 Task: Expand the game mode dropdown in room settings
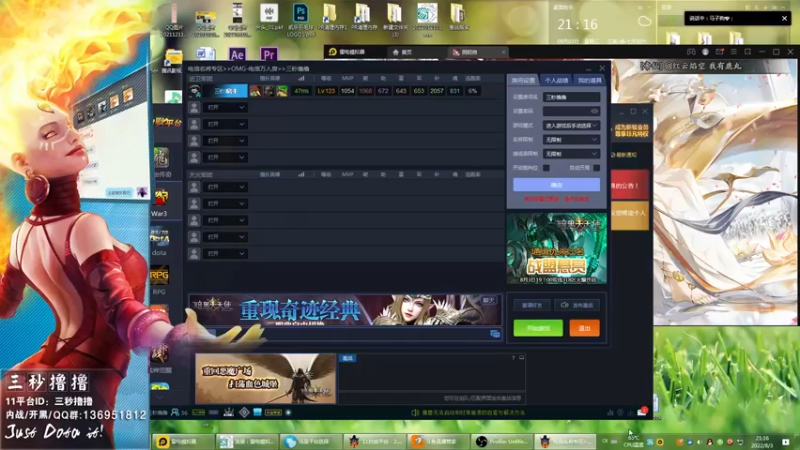(571, 126)
